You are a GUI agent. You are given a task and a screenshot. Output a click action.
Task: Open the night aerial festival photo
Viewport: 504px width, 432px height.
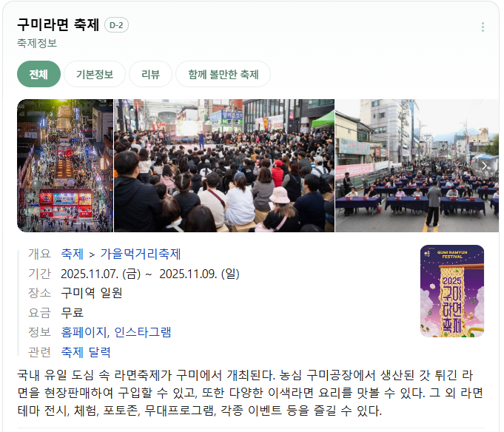tap(65, 166)
